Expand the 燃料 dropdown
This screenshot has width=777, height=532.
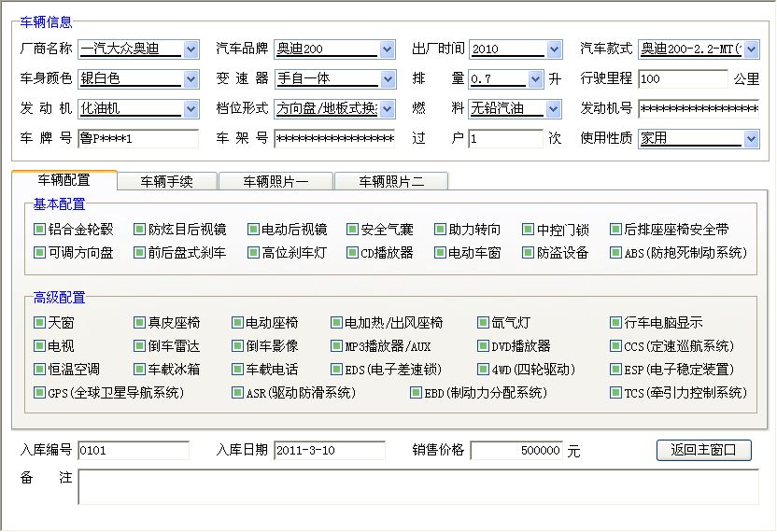point(553,108)
